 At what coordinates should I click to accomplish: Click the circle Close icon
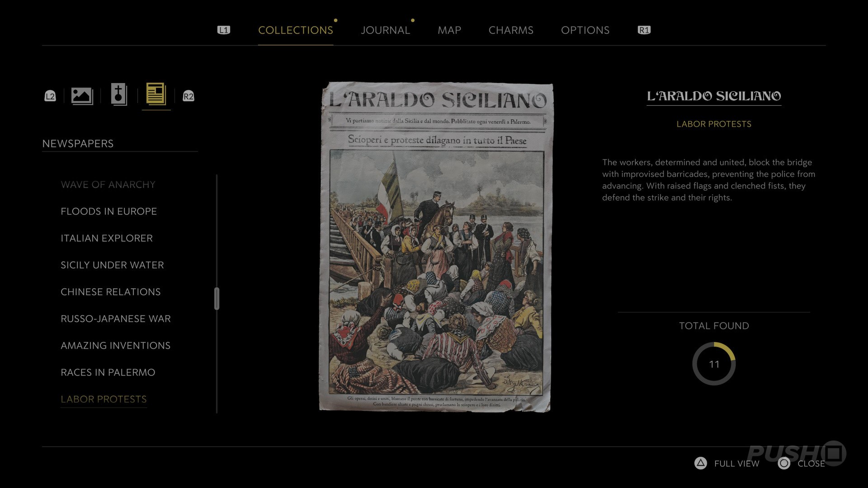point(784,463)
